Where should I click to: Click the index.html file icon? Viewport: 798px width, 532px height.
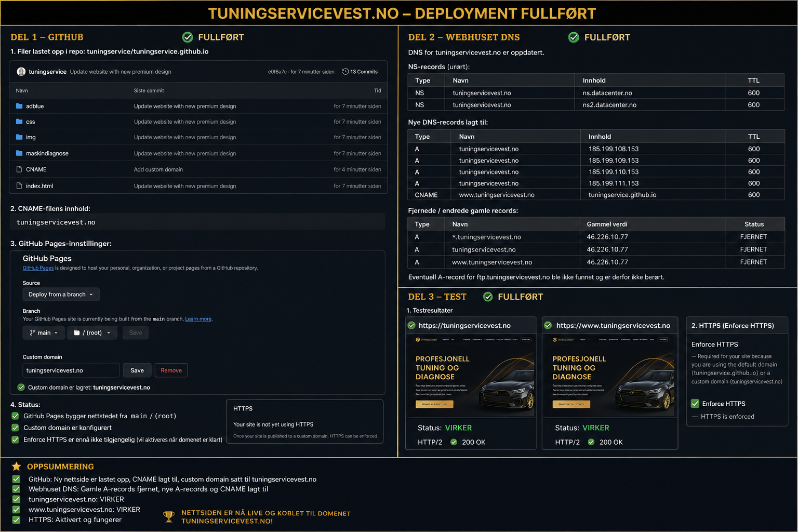19,186
